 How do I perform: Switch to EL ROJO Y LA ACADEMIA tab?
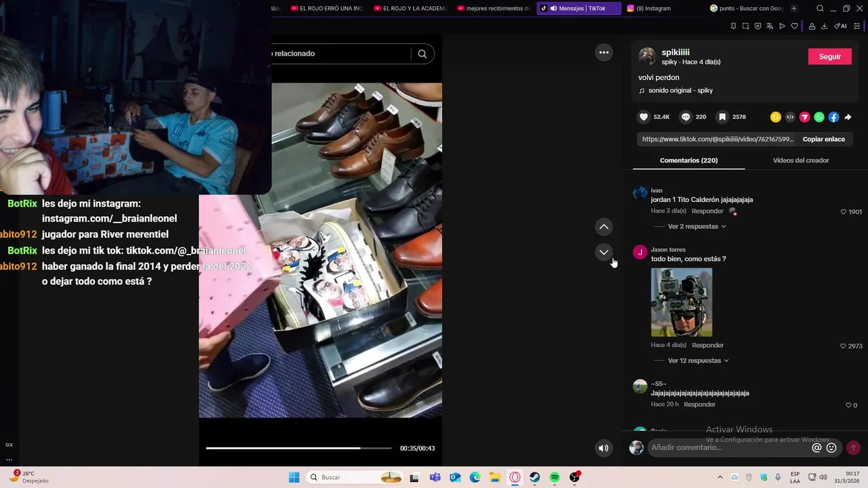410,8
